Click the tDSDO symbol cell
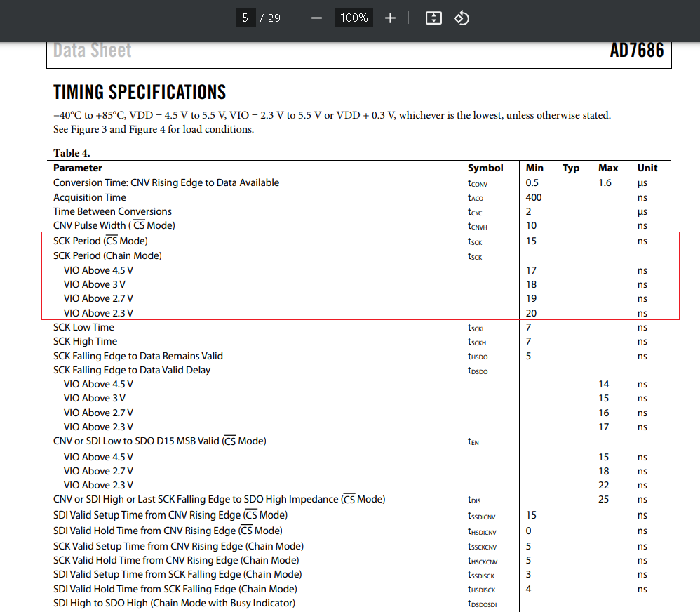700x612 pixels. tap(478, 371)
